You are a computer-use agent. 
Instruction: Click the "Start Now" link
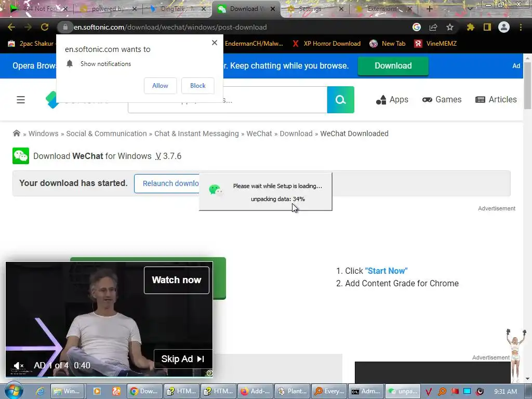tap(386, 271)
